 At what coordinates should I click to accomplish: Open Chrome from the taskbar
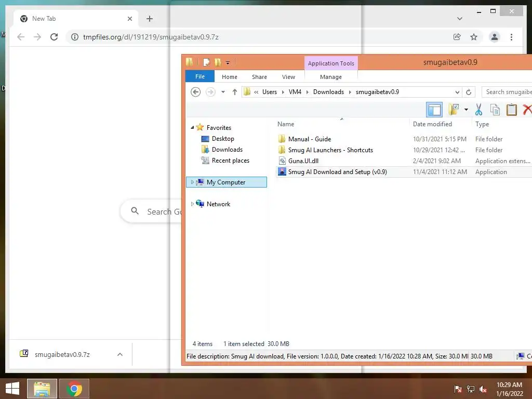pyautogui.click(x=74, y=389)
